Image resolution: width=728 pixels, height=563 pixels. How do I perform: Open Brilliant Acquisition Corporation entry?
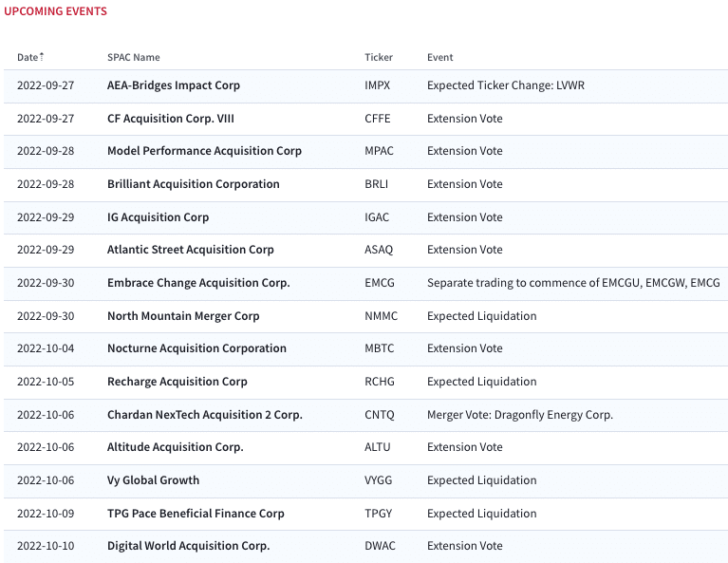[193, 184]
